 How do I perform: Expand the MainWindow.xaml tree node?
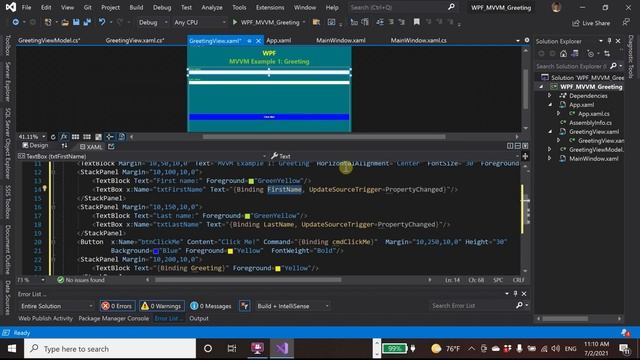(550, 158)
